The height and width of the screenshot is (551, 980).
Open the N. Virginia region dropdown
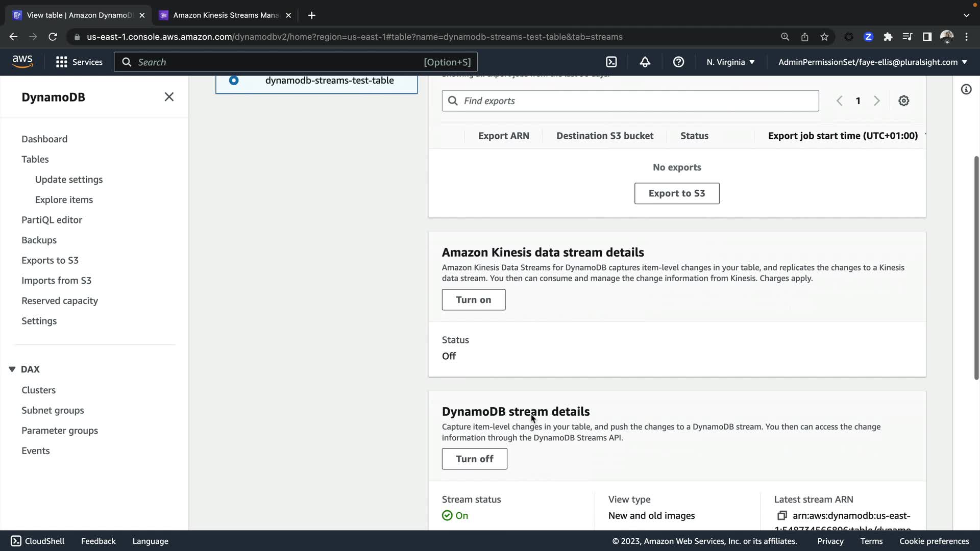(730, 62)
